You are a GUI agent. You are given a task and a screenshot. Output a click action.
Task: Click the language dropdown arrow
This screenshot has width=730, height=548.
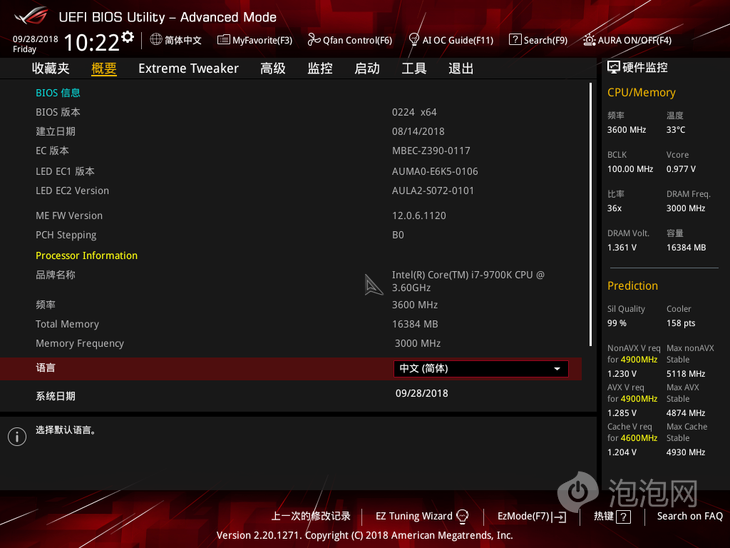(x=557, y=369)
